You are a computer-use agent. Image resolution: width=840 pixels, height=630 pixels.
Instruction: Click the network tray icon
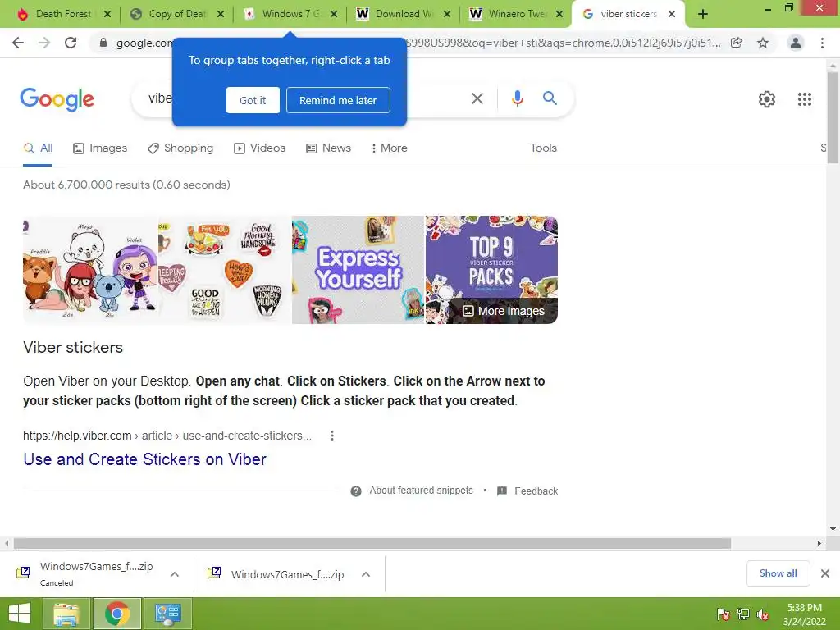(743, 615)
